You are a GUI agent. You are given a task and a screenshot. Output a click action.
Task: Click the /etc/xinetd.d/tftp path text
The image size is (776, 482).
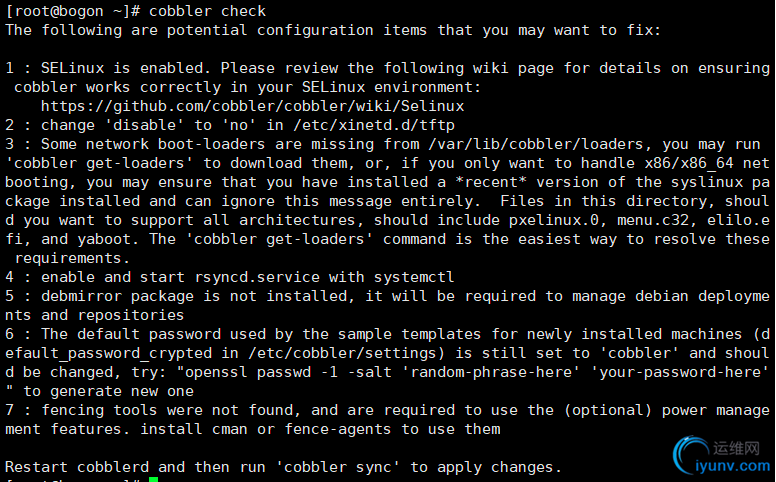pyautogui.click(x=374, y=125)
